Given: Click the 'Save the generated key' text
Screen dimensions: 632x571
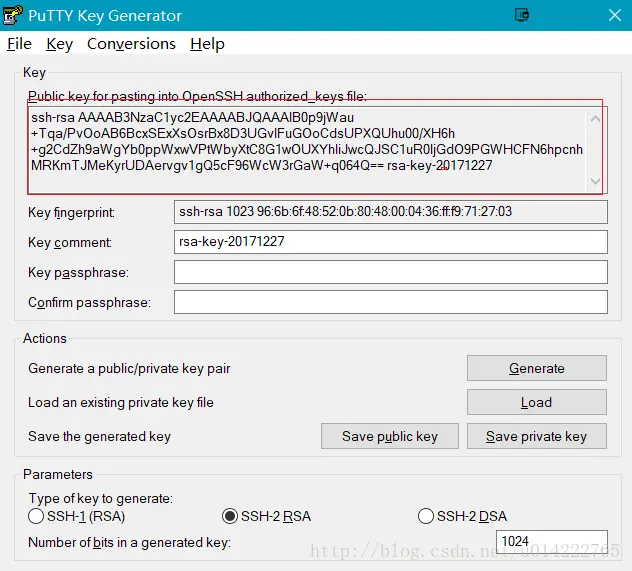Looking at the screenshot, I should click(100, 436).
